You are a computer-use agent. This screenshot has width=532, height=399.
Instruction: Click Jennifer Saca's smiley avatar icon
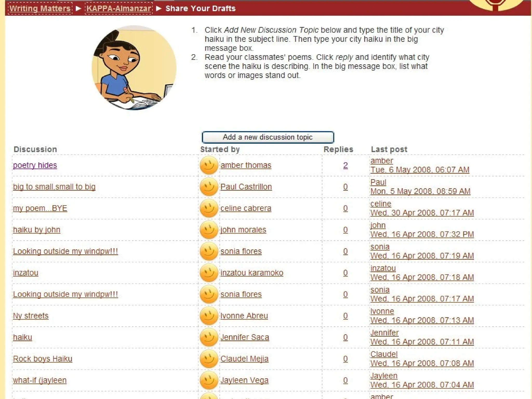pyautogui.click(x=209, y=337)
